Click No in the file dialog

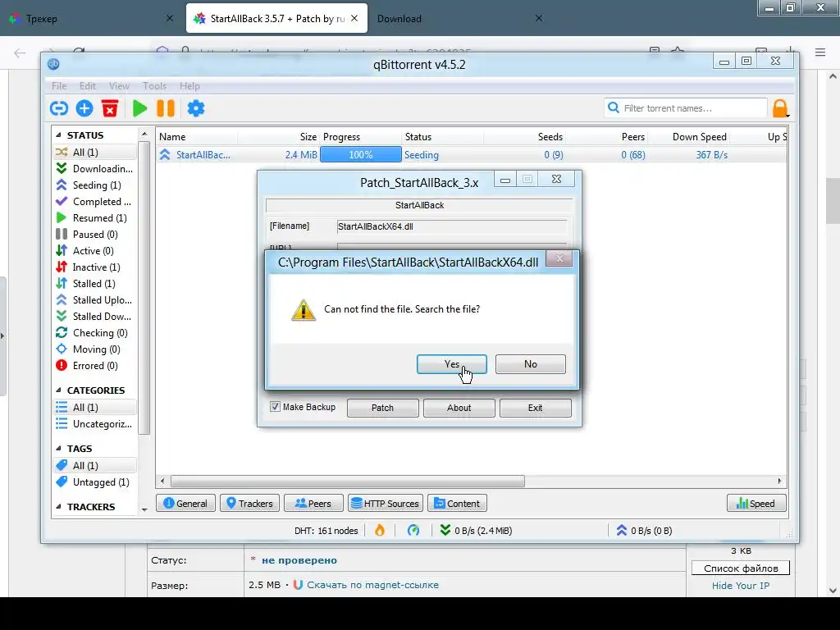pos(531,363)
